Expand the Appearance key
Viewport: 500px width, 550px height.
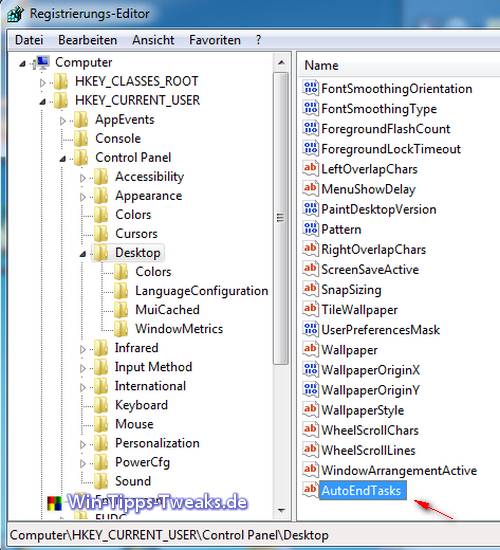83,197
